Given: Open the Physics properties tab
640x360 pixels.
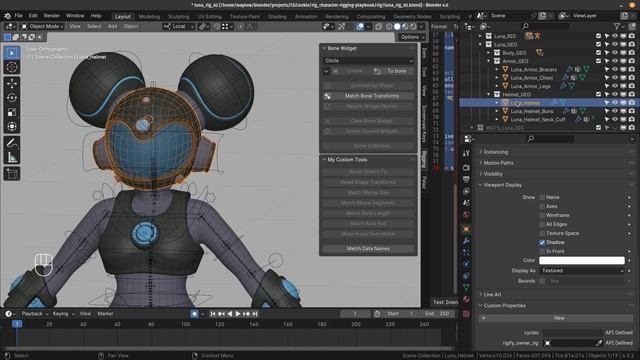Looking at the screenshot, I should [x=466, y=264].
